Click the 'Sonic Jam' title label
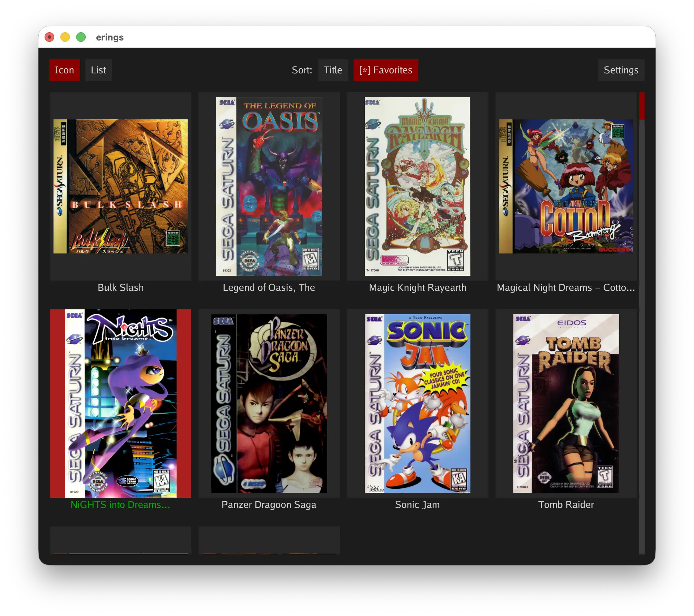This screenshot has height=616, width=694. point(417,505)
